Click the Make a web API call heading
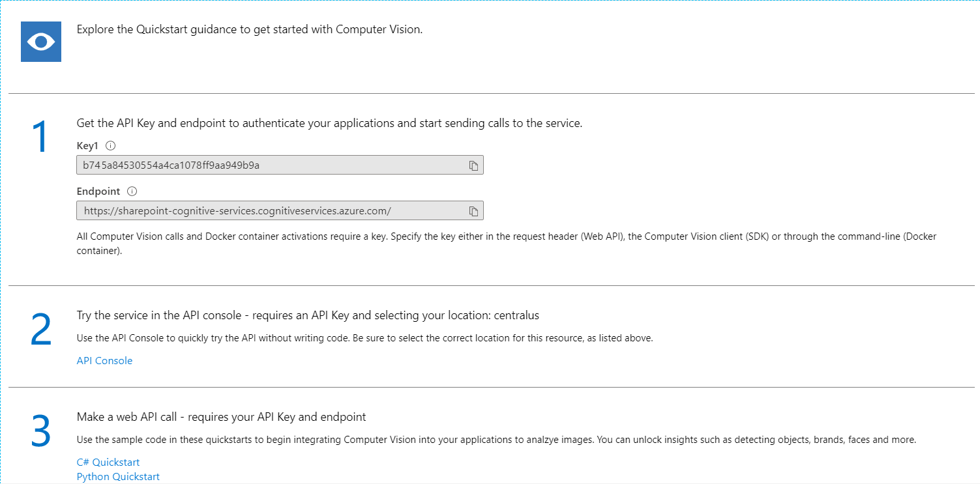980x484 pixels. pos(221,417)
